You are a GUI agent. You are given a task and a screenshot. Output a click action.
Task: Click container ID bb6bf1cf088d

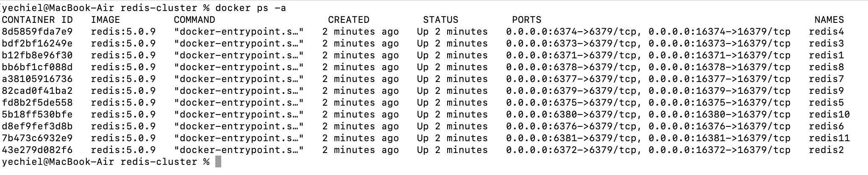coord(37,67)
